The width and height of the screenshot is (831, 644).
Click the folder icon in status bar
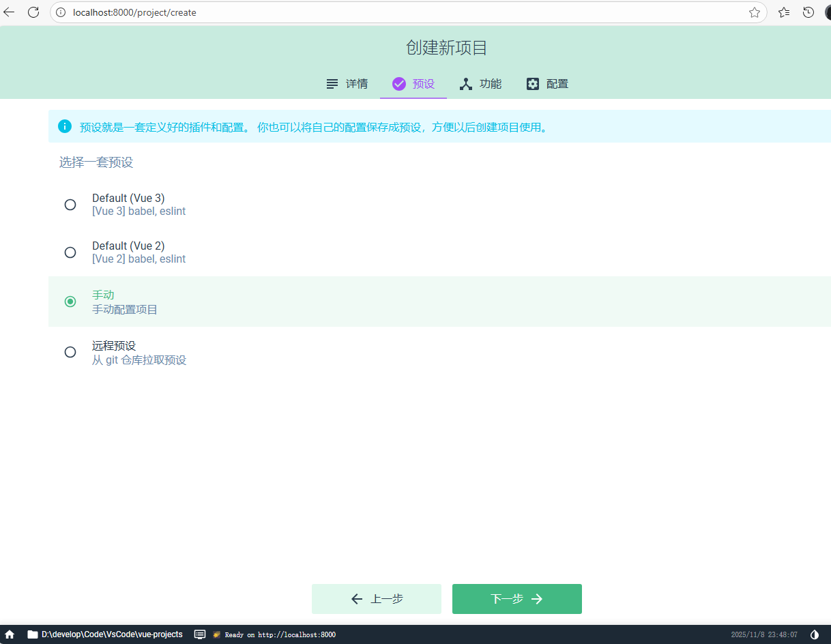pos(32,634)
